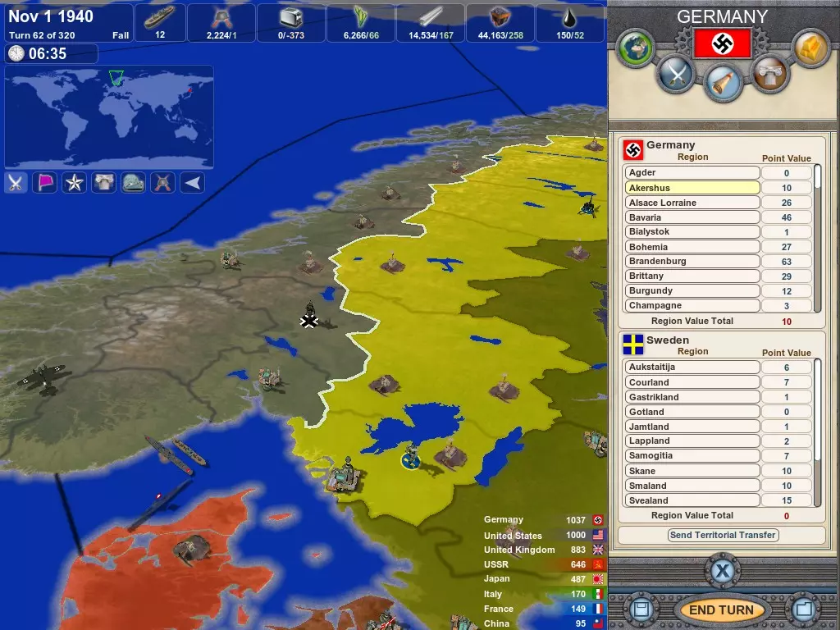Viewport: 840px width, 630px height.
Task: Select Brittany region row
Action: 692,276
